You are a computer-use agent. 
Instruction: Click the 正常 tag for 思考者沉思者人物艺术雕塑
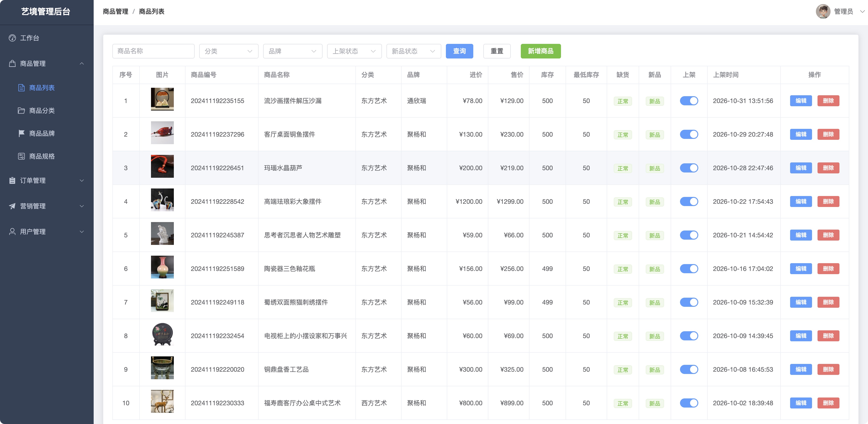coord(622,236)
